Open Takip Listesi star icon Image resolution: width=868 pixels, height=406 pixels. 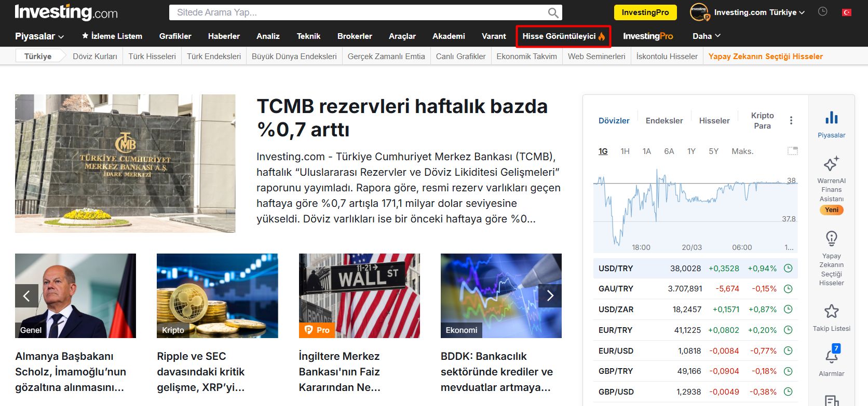[x=832, y=311]
